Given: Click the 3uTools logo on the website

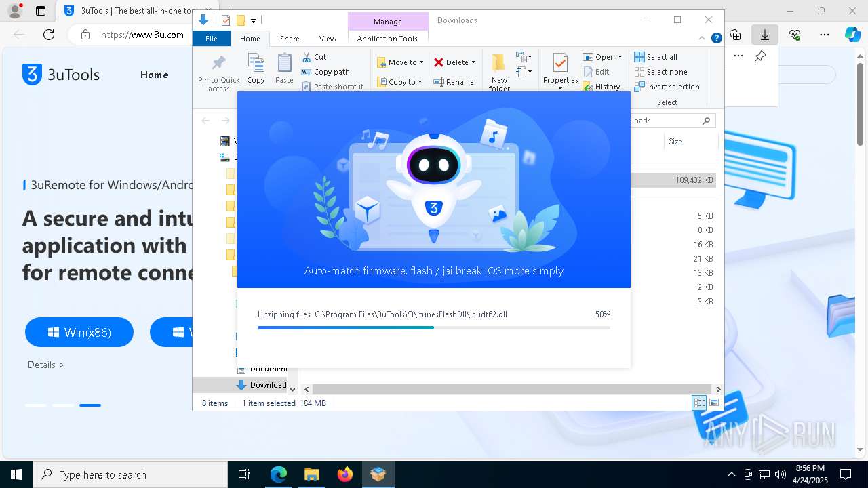Looking at the screenshot, I should point(61,75).
